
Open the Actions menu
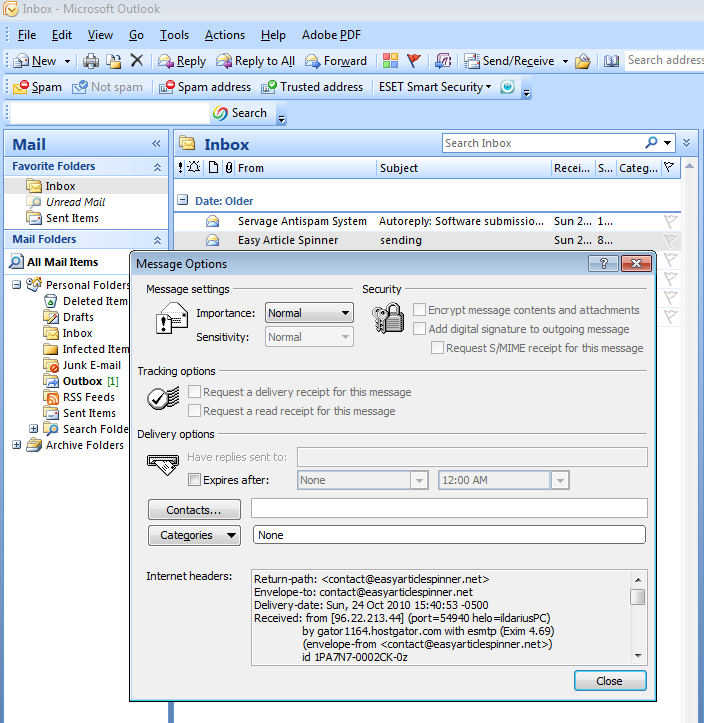[225, 35]
